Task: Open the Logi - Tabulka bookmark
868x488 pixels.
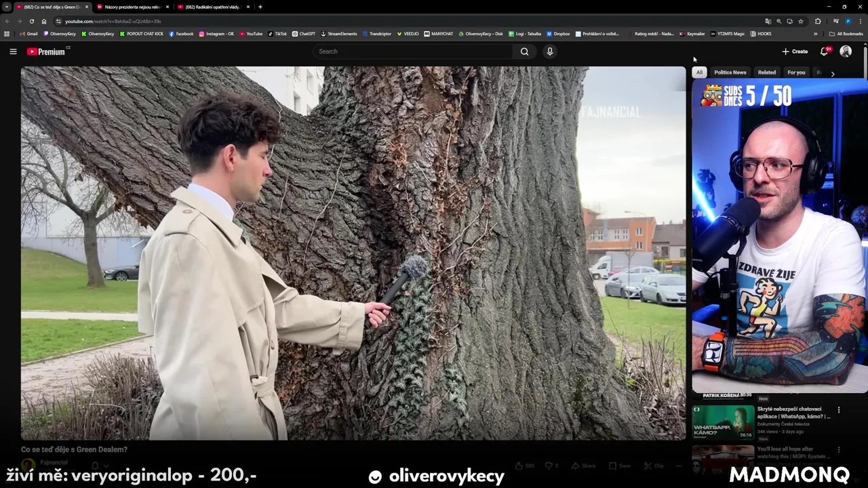Action: (x=525, y=34)
